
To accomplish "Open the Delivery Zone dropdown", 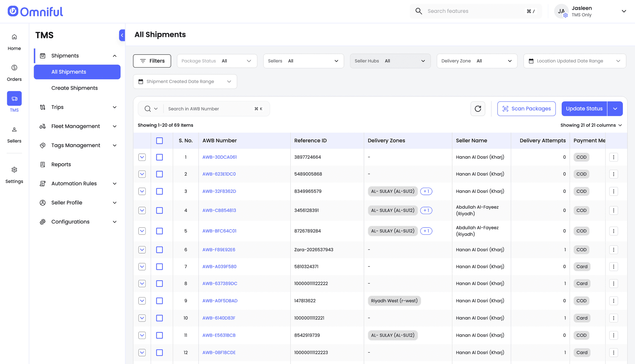I will coord(477,61).
